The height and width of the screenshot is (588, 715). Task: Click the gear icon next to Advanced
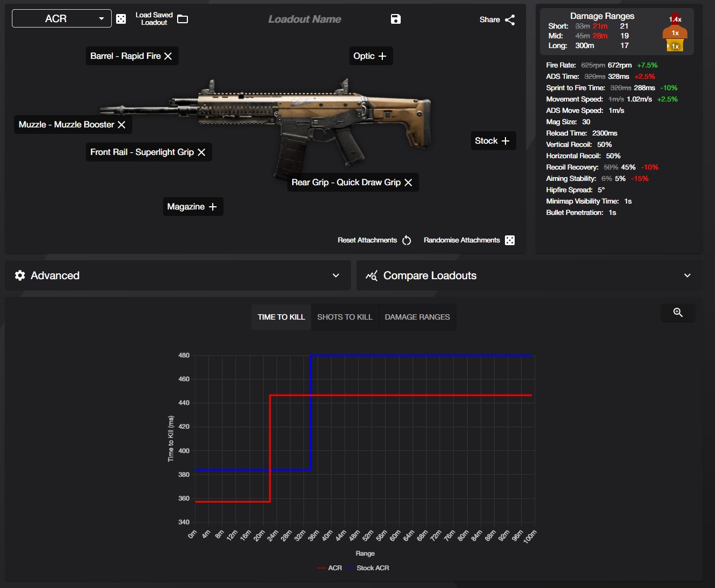(x=20, y=275)
